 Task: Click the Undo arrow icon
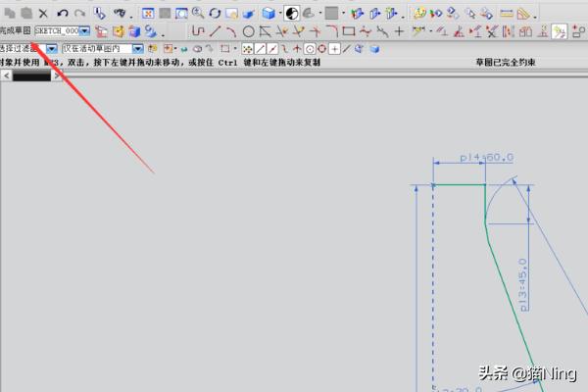point(62,14)
